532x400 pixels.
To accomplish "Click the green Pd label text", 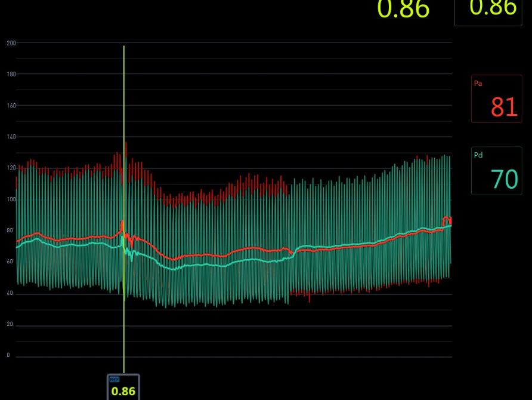I will tap(478, 155).
